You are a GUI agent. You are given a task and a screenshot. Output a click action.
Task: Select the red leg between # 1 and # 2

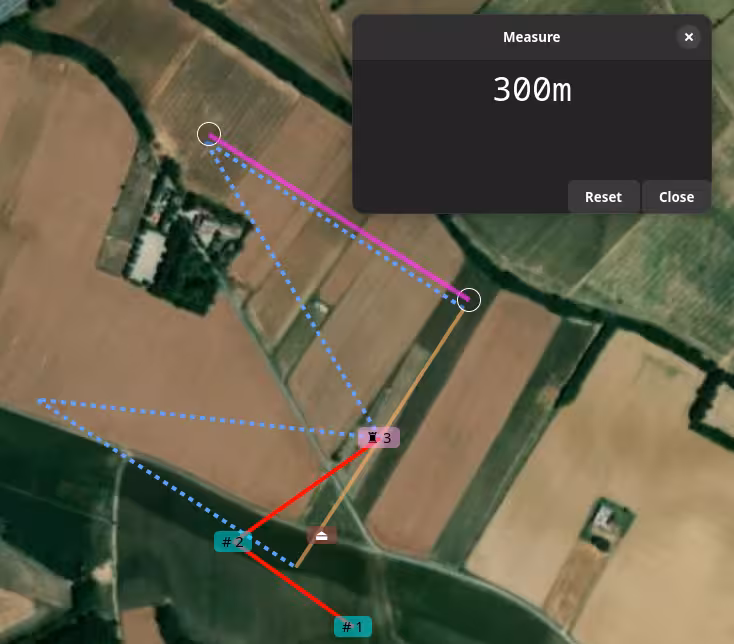(295, 585)
